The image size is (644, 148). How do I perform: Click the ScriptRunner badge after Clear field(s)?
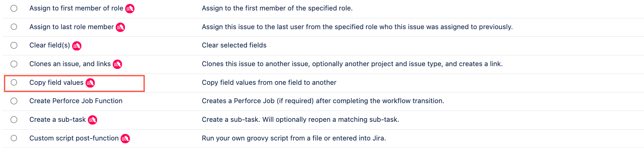click(x=77, y=46)
